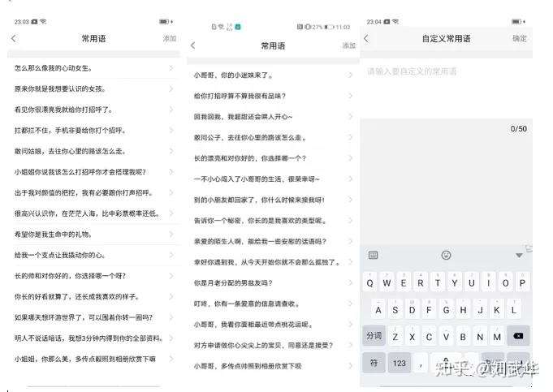The height and width of the screenshot is (392, 553).
Task: Tap 确定 to confirm the custom phrase
Action: coord(519,38)
